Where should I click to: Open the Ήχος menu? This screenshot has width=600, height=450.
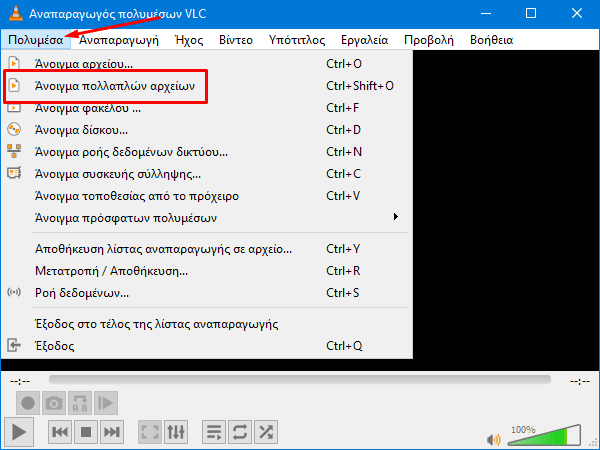(189, 40)
